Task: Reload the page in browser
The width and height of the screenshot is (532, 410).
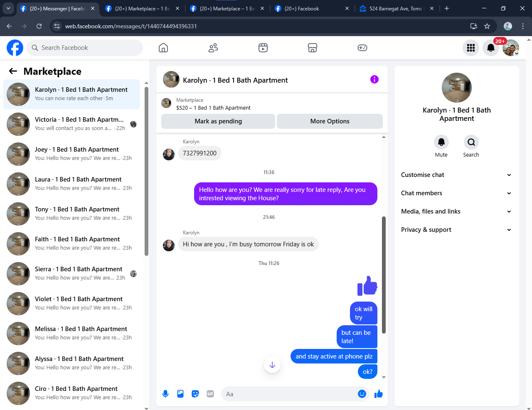Action: pos(39,26)
